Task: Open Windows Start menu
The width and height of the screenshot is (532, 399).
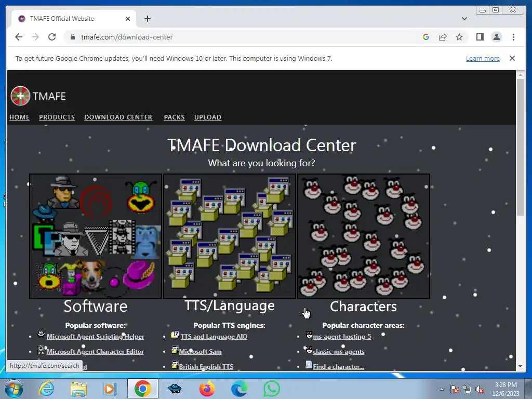Action: (14, 389)
